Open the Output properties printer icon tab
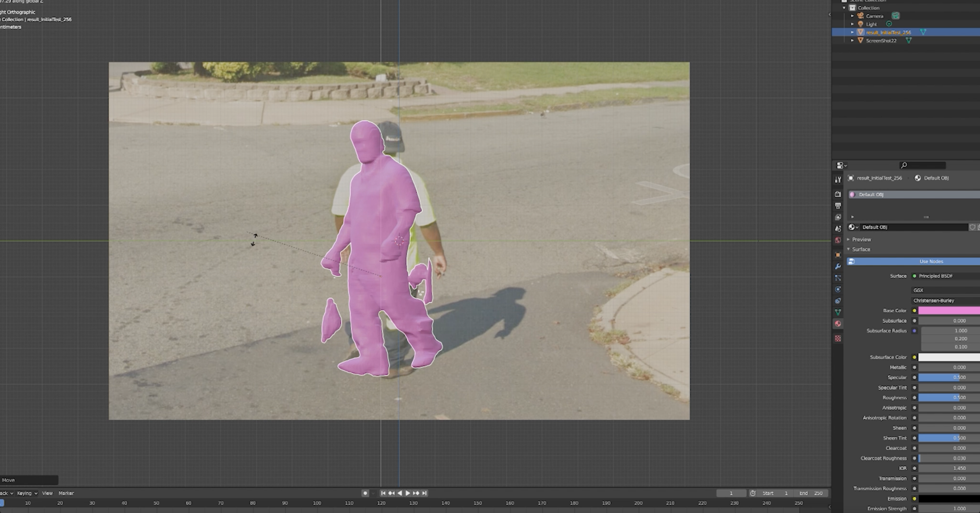This screenshot has width=980, height=513. (838, 206)
